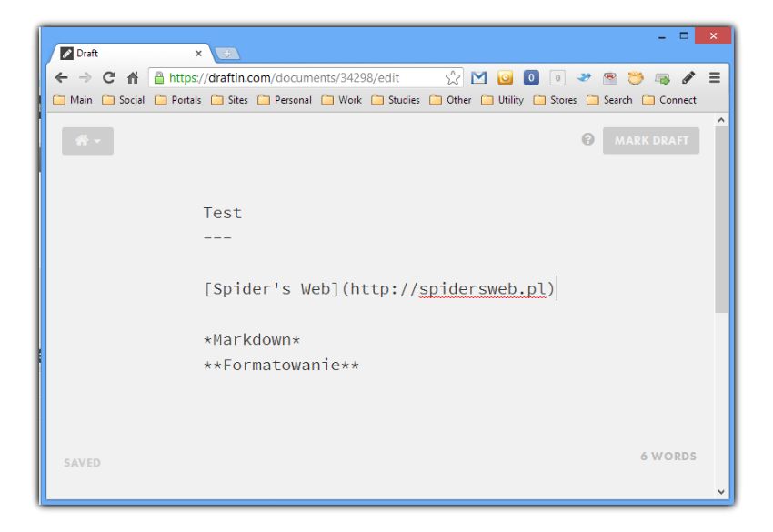Click the scrollbar down arrow
This screenshot has width=773, height=532.
click(721, 492)
